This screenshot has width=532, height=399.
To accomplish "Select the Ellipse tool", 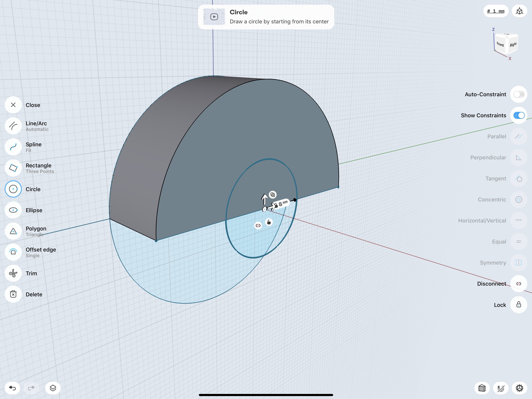I will pyautogui.click(x=13, y=210).
